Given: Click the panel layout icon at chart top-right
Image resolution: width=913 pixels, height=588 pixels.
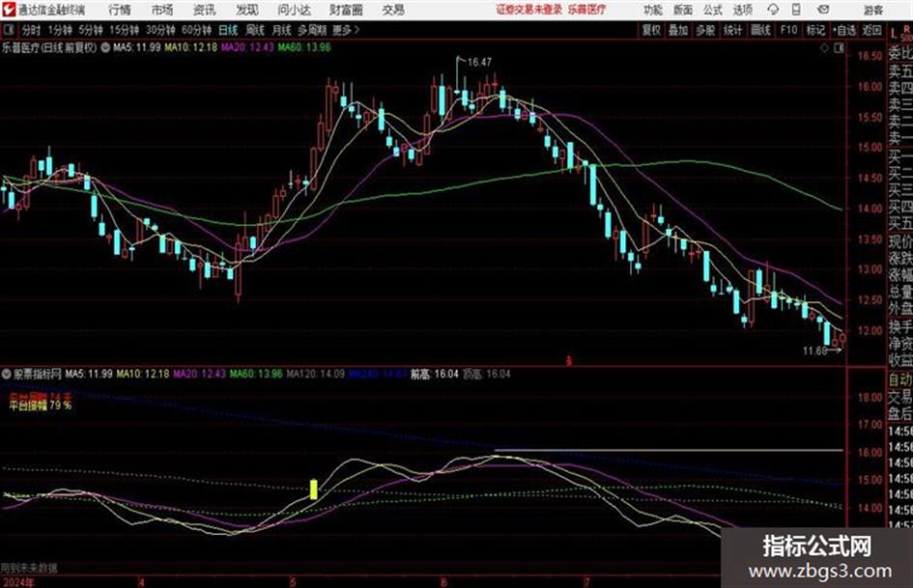Looking at the screenshot, I should pos(839,48).
